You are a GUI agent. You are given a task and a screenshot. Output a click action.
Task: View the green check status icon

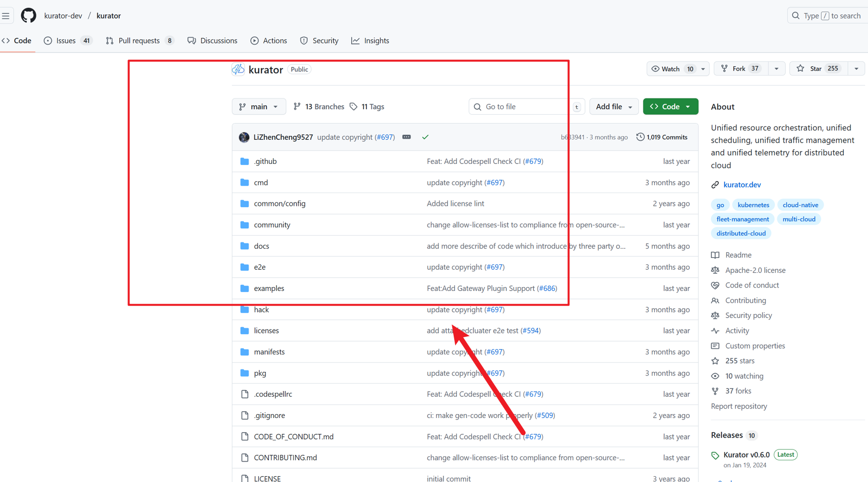(x=425, y=137)
